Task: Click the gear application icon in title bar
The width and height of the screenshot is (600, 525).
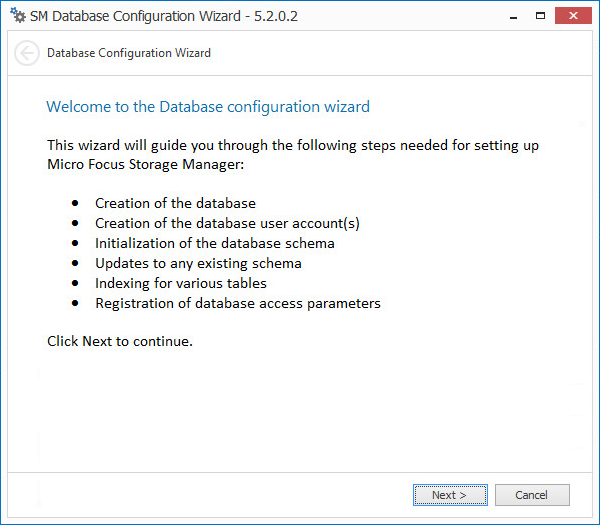Action: click(16, 16)
